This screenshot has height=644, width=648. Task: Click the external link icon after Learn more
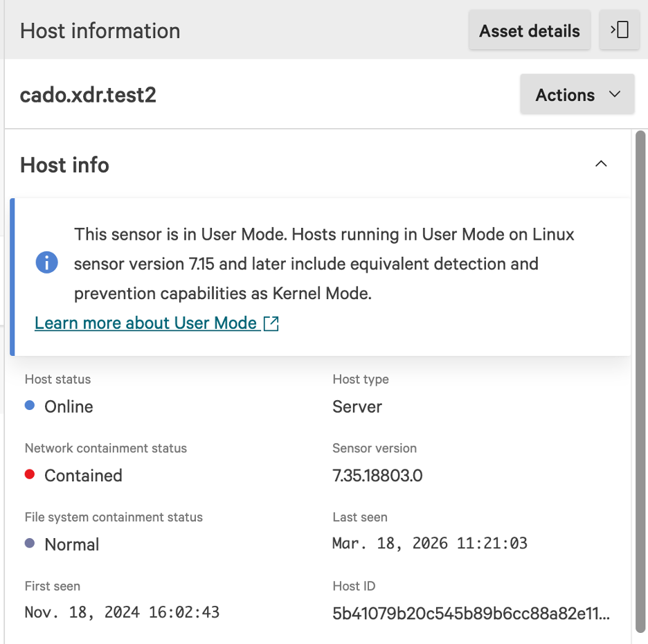pos(271,323)
